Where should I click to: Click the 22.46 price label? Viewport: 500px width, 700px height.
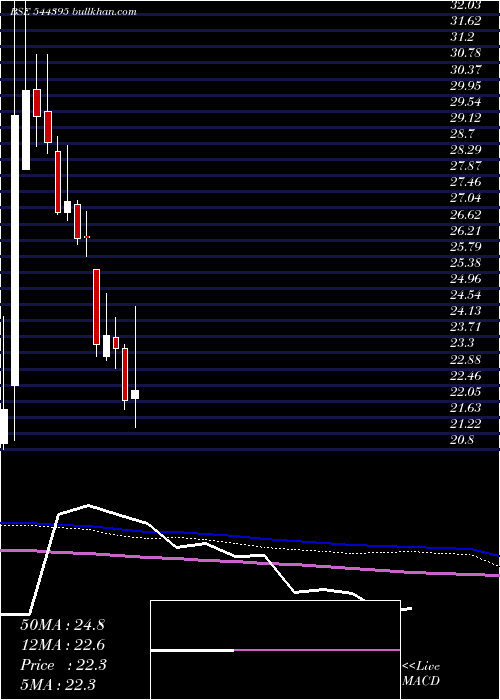tap(467, 375)
